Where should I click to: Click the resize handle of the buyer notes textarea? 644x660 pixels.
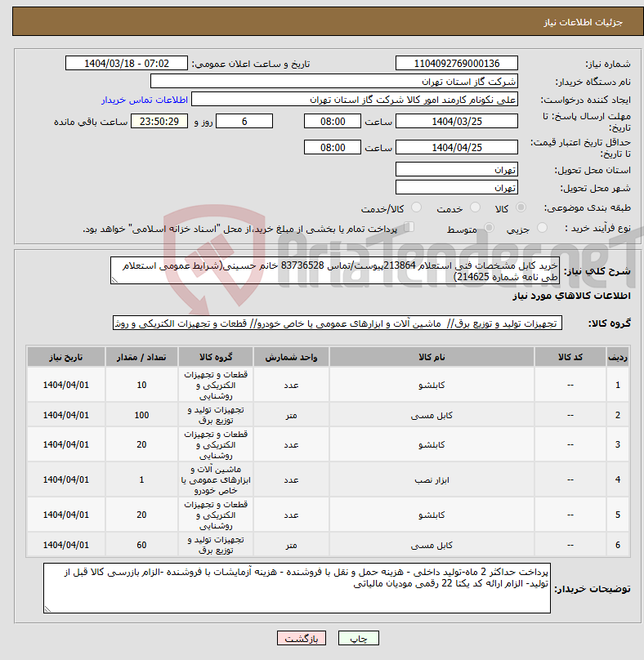[x=47, y=609]
